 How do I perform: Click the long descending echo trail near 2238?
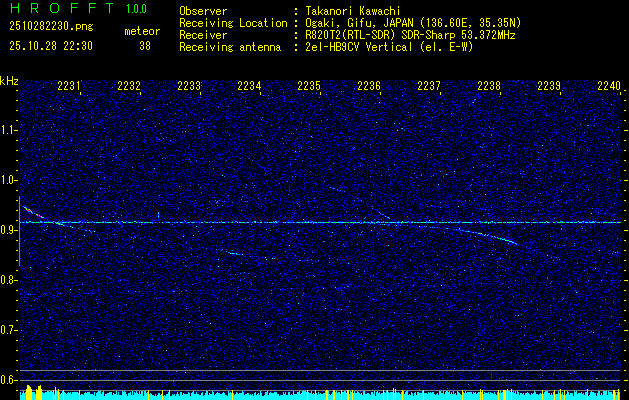point(487,236)
